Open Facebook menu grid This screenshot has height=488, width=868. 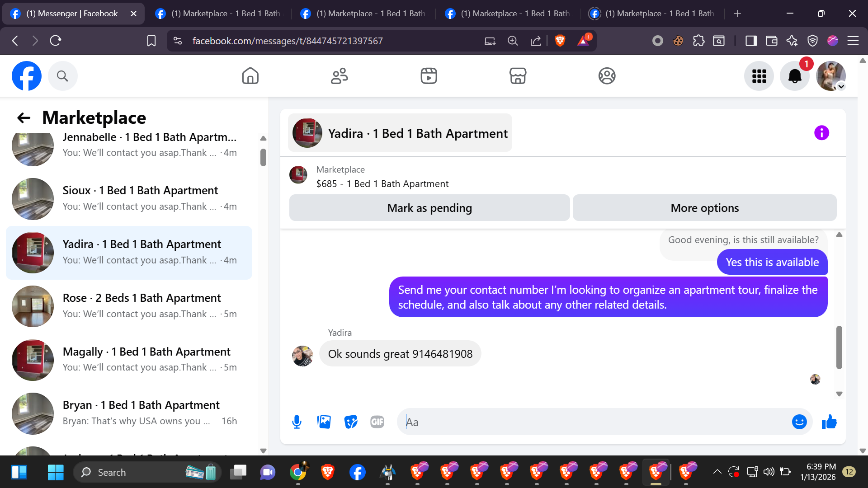pos(759,76)
